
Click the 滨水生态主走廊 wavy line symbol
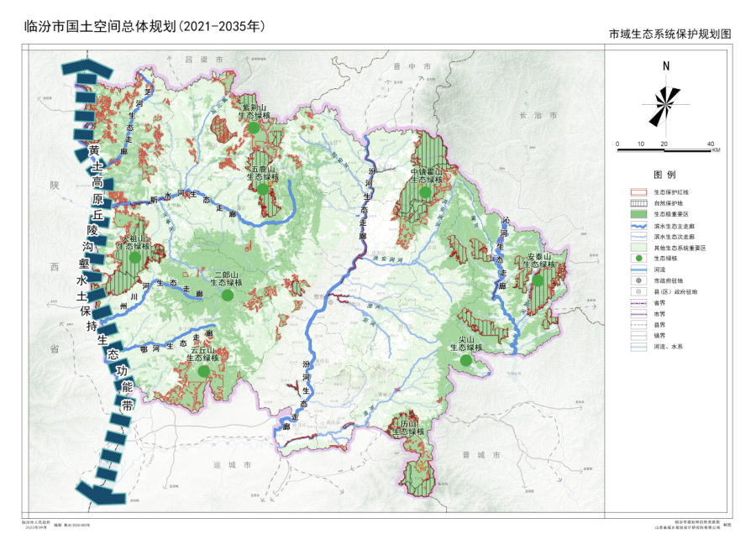[x=639, y=226]
